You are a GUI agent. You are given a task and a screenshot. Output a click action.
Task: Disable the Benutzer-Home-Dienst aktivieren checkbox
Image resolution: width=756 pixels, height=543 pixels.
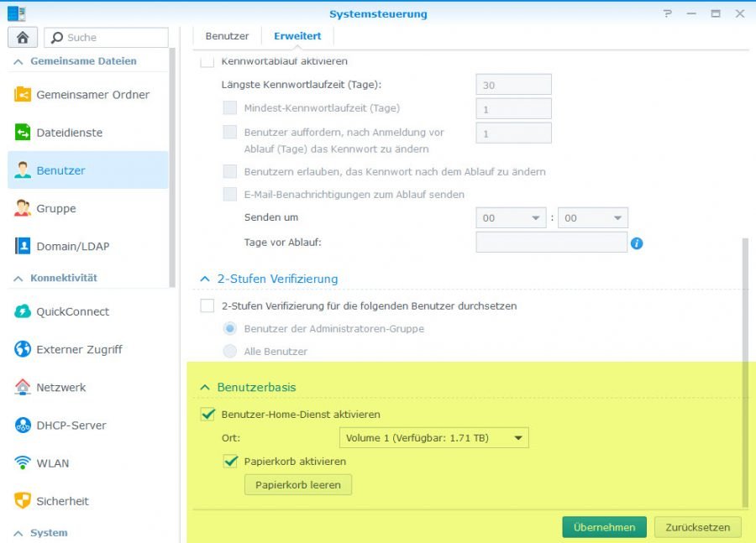[x=207, y=414]
